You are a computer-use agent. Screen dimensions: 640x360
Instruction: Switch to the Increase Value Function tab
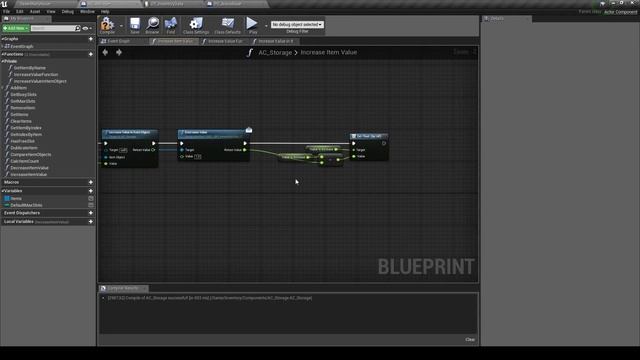pyautogui.click(x=224, y=41)
